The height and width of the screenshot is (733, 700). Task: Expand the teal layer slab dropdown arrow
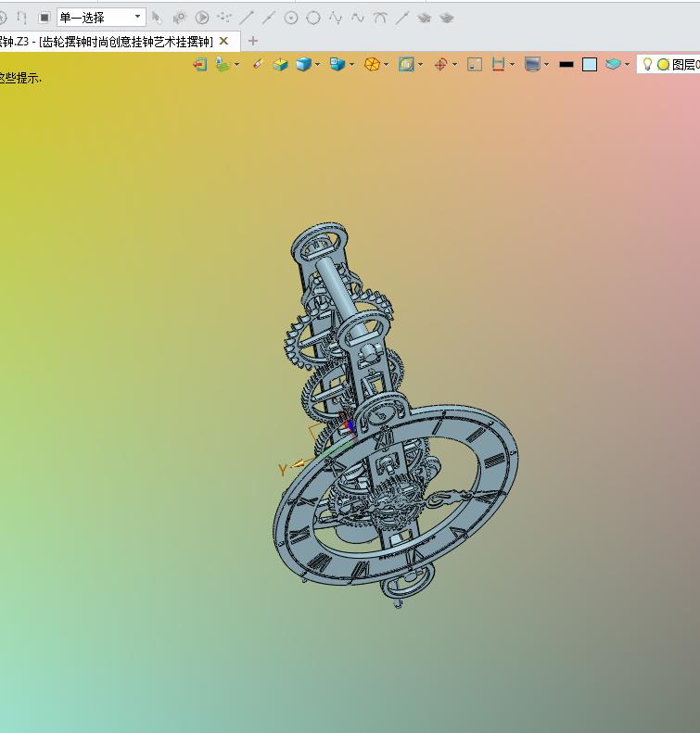pyautogui.click(x=627, y=65)
